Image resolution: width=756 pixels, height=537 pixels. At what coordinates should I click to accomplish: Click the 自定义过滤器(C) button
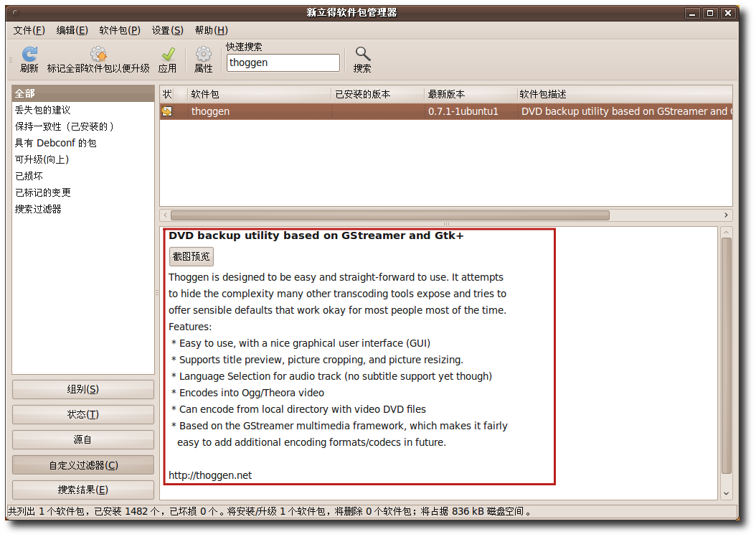[83, 465]
